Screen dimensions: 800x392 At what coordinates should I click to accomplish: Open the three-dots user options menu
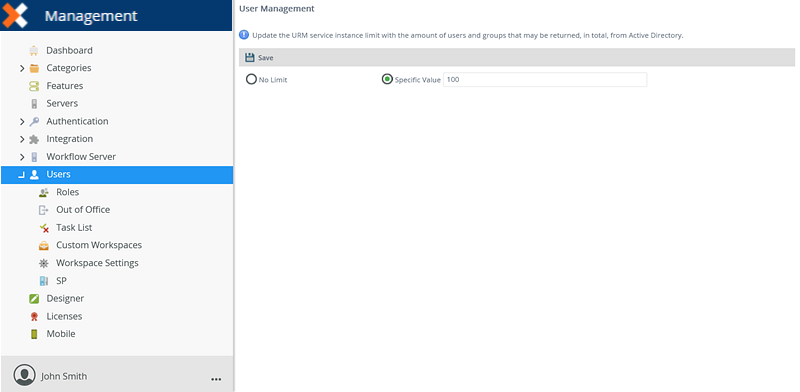(x=216, y=379)
